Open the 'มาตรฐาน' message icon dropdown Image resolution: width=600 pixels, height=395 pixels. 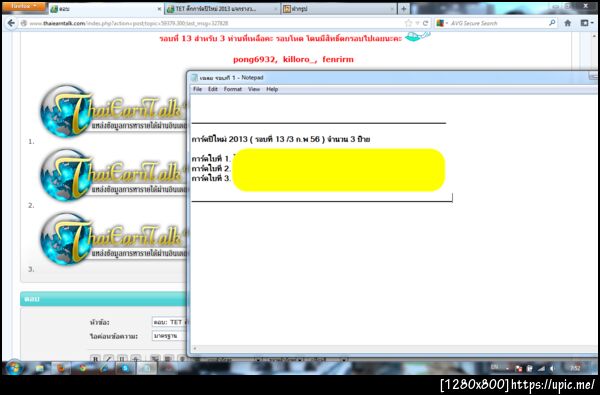coord(170,336)
